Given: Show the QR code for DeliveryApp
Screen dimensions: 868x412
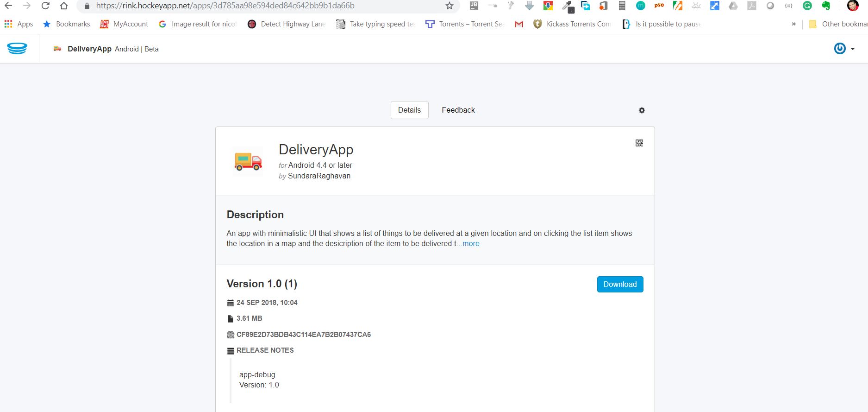Looking at the screenshot, I should (639, 143).
